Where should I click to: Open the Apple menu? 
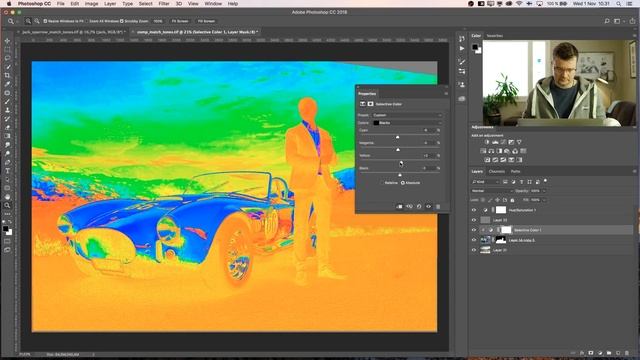[9, 4]
